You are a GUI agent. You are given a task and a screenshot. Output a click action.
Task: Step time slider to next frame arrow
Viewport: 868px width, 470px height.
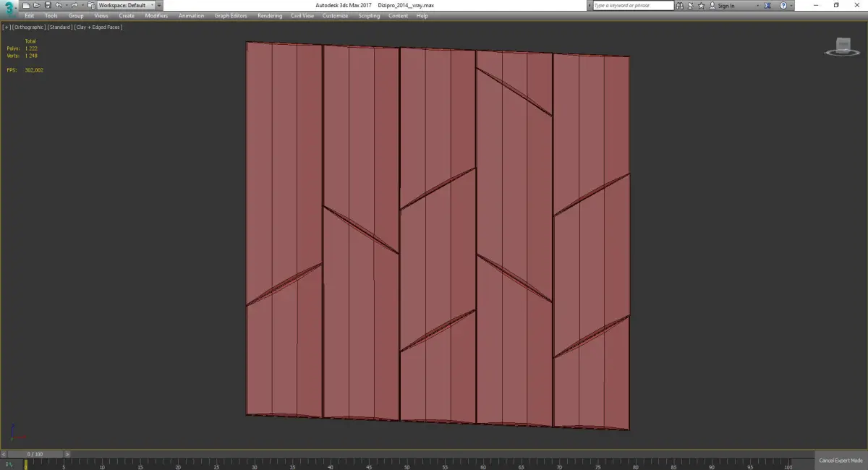[x=67, y=454]
